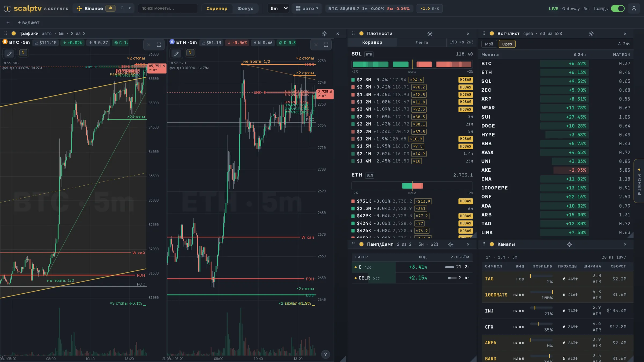This screenshot has width=644, height=362.
Task: Click the number 5 badge on BTC chart
Action: tap(23, 53)
